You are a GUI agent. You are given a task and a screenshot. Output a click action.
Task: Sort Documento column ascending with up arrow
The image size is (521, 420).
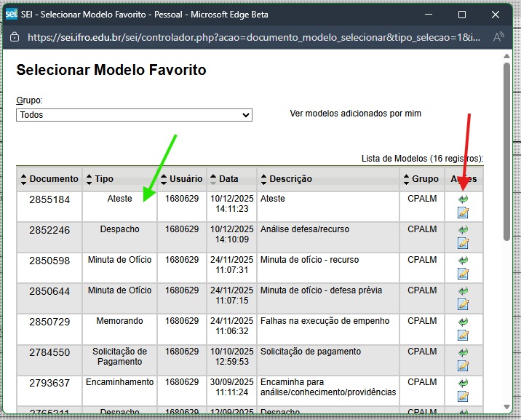[x=23, y=175]
